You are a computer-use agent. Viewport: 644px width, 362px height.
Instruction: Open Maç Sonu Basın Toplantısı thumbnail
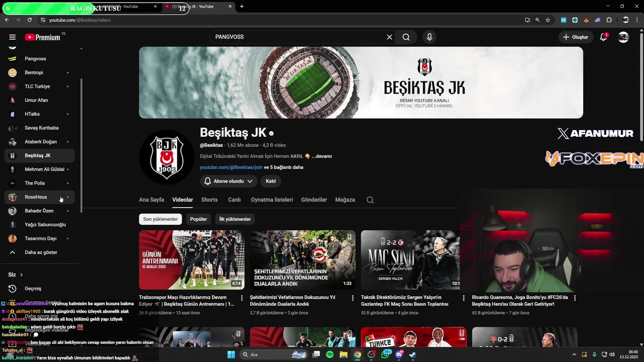pyautogui.click(x=410, y=260)
